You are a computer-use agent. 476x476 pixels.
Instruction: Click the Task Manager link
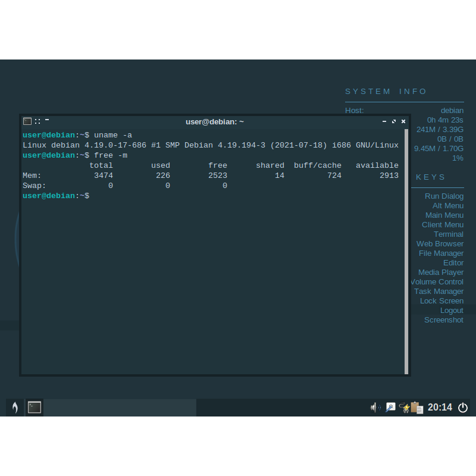(x=439, y=291)
